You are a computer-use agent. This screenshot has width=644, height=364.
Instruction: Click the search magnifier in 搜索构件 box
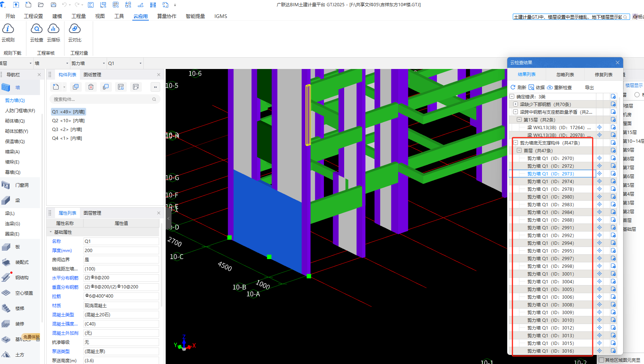pyautogui.click(x=154, y=99)
